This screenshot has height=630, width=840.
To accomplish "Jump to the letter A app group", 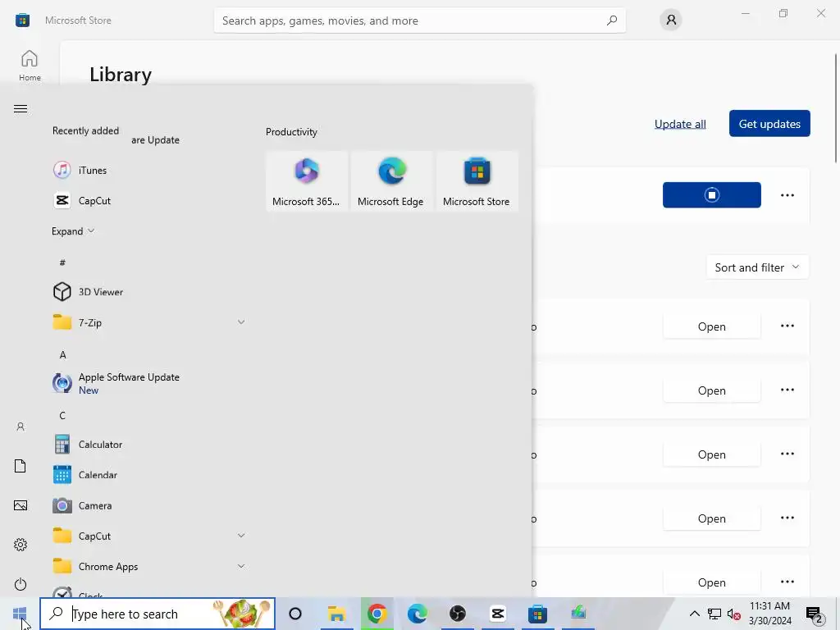I will [x=62, y=354].
